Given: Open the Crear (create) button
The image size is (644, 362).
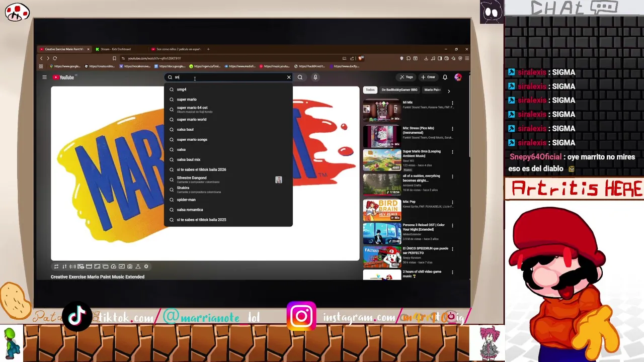Looking at the screenshot, I should coord(428,77).
